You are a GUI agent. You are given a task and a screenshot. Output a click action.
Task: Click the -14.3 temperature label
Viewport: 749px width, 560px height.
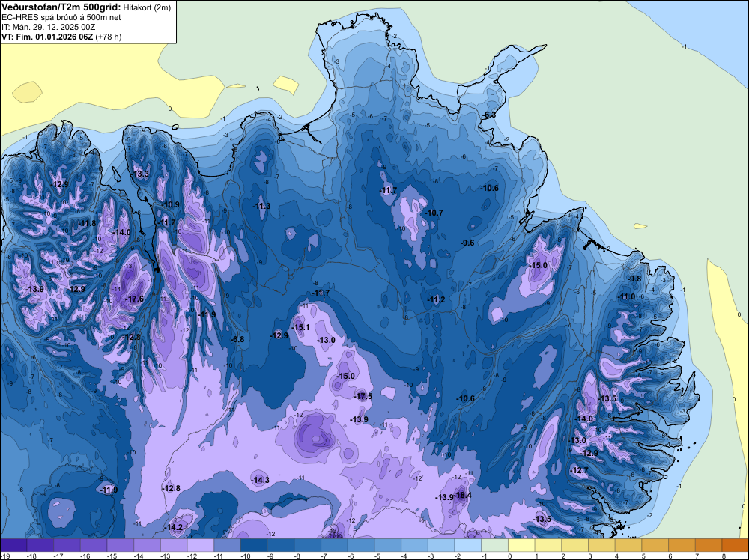coord(261,480)
